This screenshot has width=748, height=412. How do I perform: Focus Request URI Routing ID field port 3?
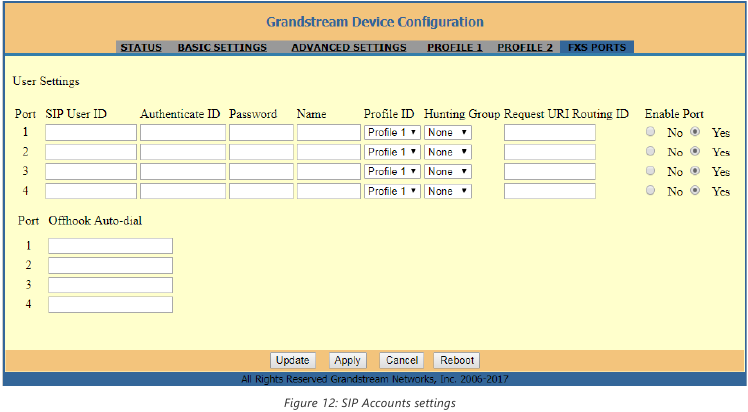point(550,172)
